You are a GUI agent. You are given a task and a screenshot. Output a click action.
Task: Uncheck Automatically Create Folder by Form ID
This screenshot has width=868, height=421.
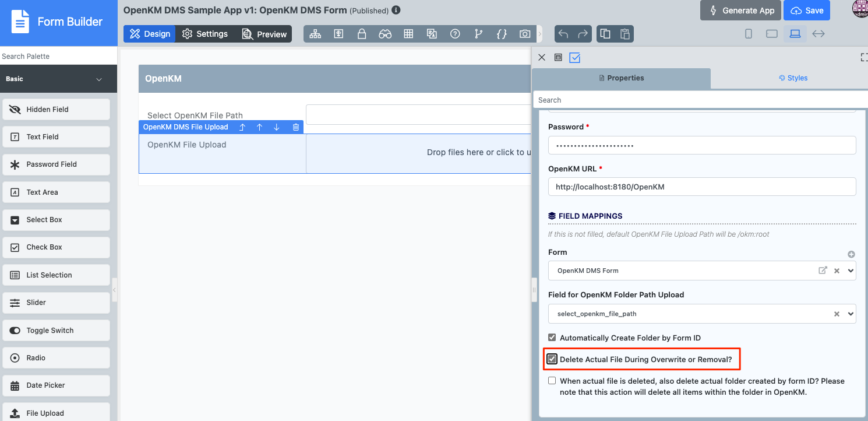552,338
